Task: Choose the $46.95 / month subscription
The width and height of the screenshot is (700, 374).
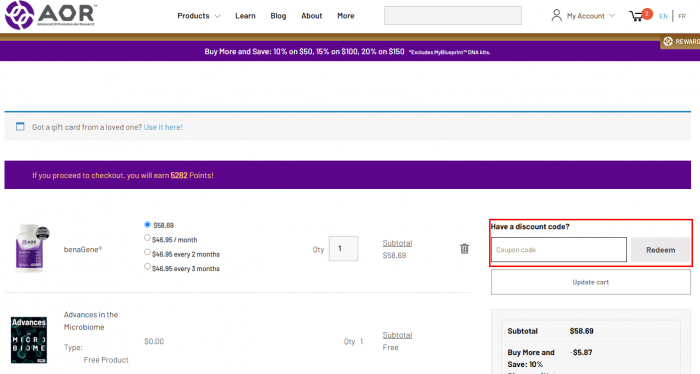Action: pos(147,238)
